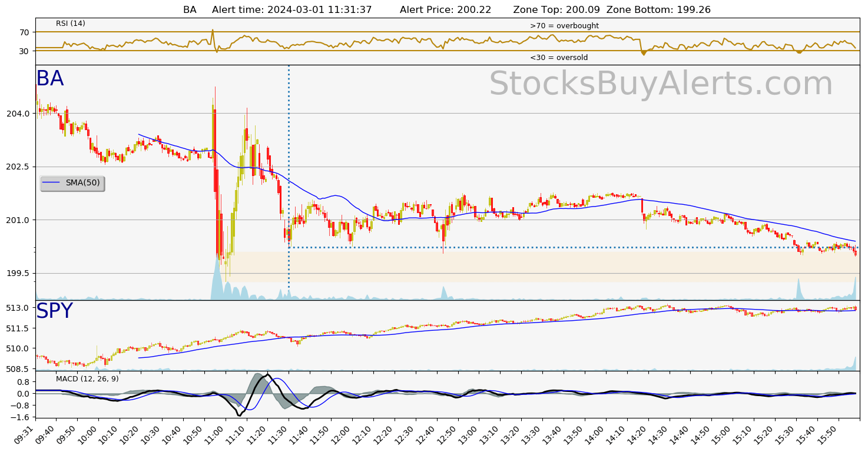Click the RSI 30 axis label
Screen dimensions: 868x452
[x=24, y=51]
